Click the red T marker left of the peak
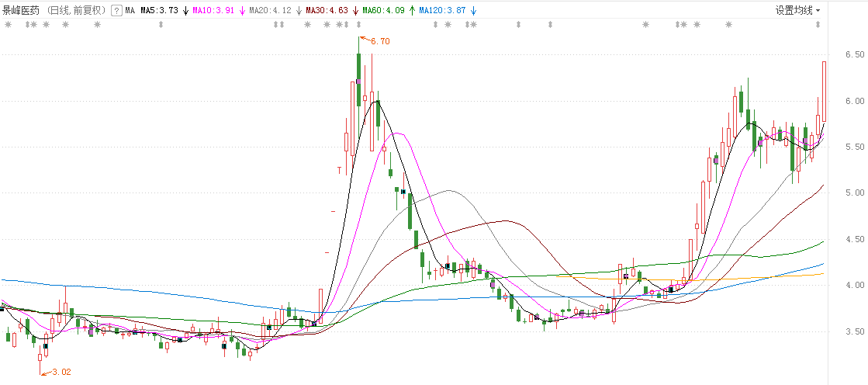 (339, 170)
